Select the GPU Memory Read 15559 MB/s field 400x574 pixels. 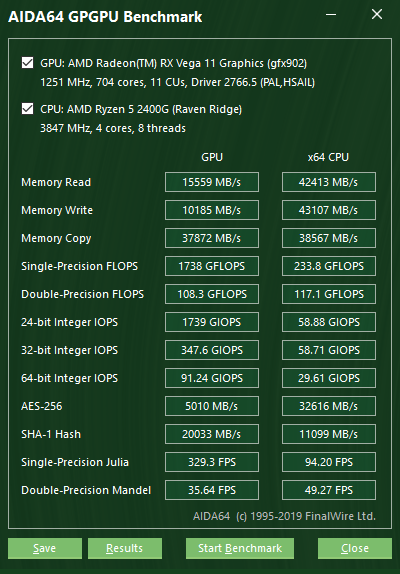(212, 182)
